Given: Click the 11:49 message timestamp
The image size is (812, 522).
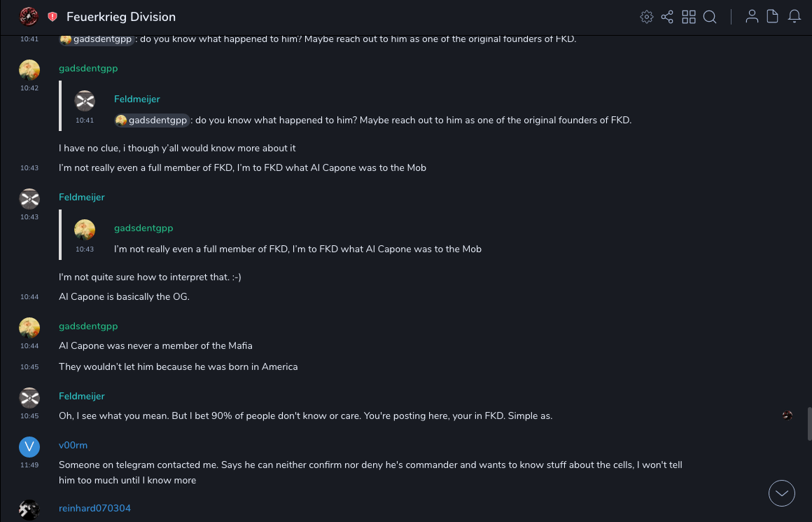Looking at the screenshot, I should 29,465.
